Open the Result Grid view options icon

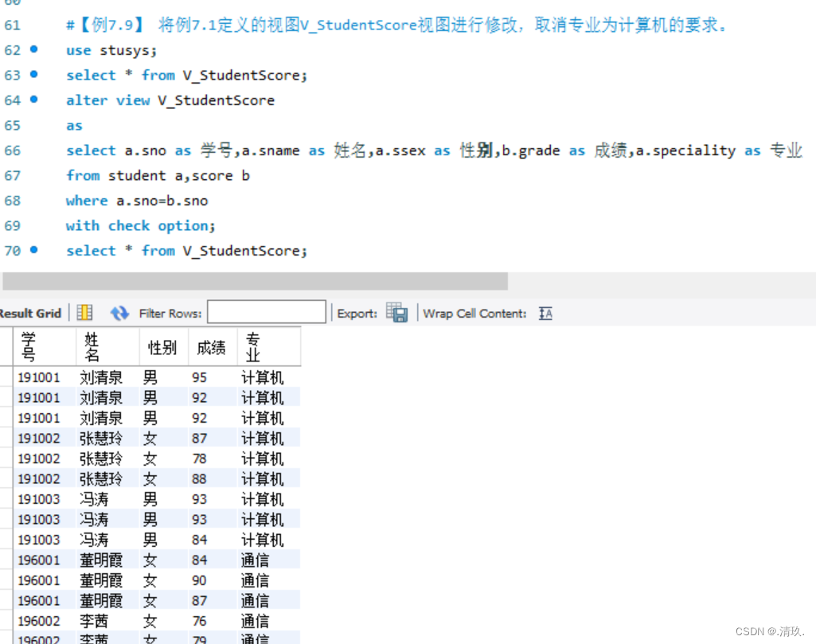(x=84, y=312)
